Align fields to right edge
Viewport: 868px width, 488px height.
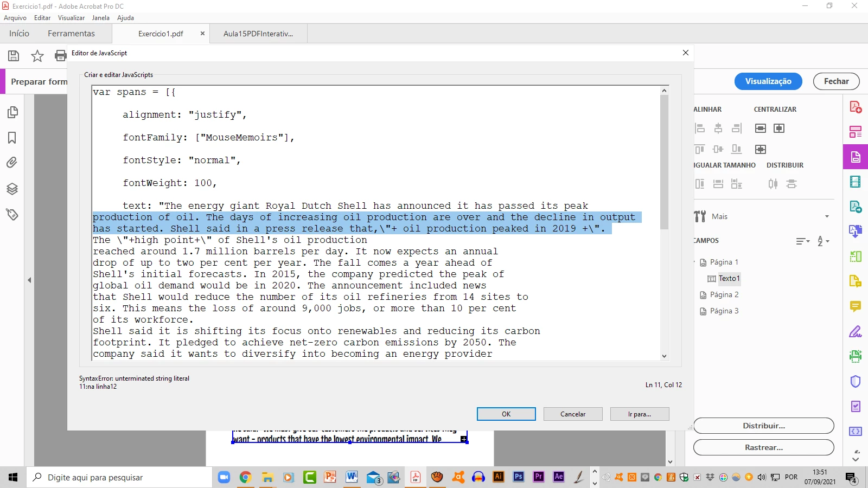coord(737,129)
